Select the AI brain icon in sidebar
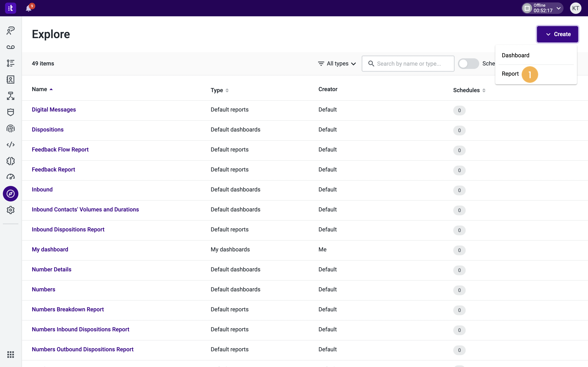The height and width of the screenshot is (367, 588). 10,161
